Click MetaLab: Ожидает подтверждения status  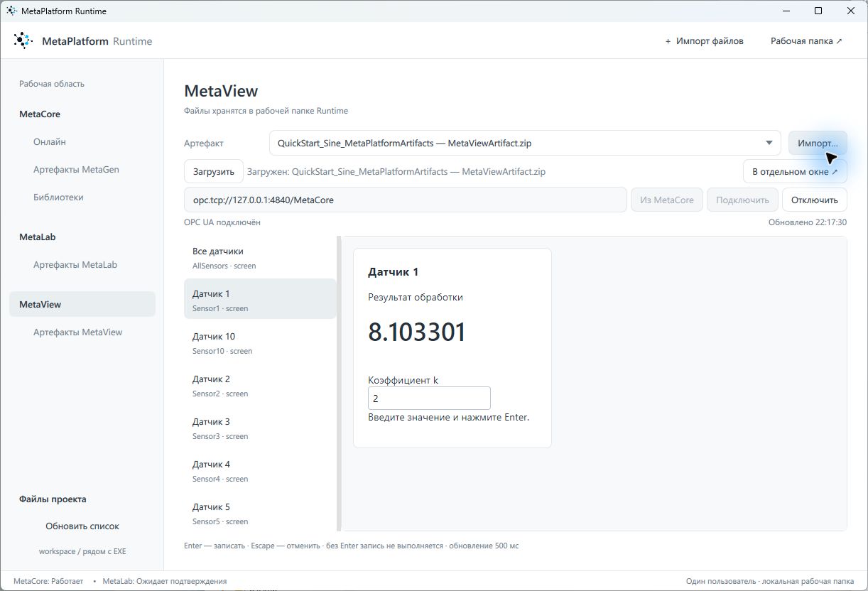[x=165, y=581]
